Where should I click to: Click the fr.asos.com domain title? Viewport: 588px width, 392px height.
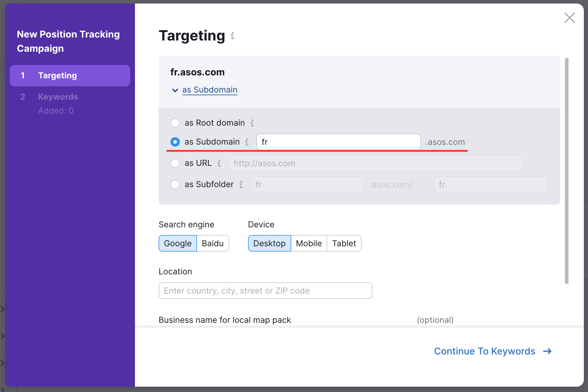coord(198,72)
